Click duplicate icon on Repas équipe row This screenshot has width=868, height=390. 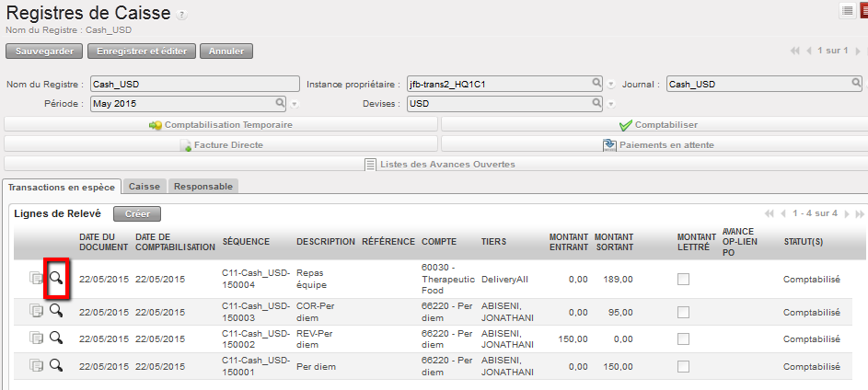tap(36, 280)
